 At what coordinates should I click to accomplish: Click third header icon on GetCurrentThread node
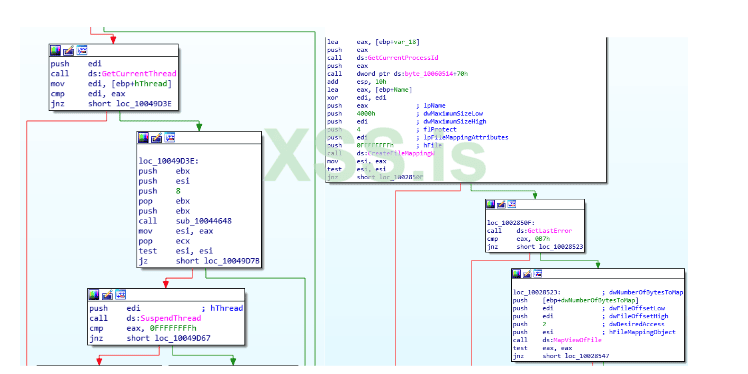click(x=82, y=51)
